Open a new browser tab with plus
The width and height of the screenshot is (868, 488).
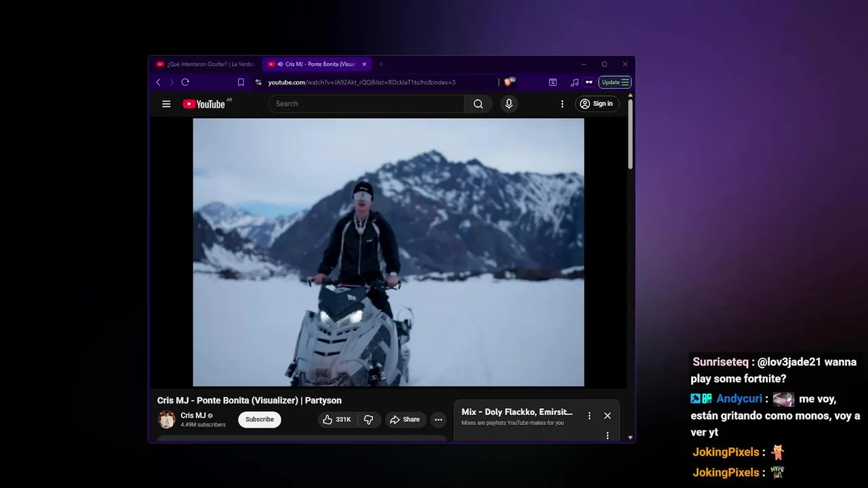(x=381, y=64)
